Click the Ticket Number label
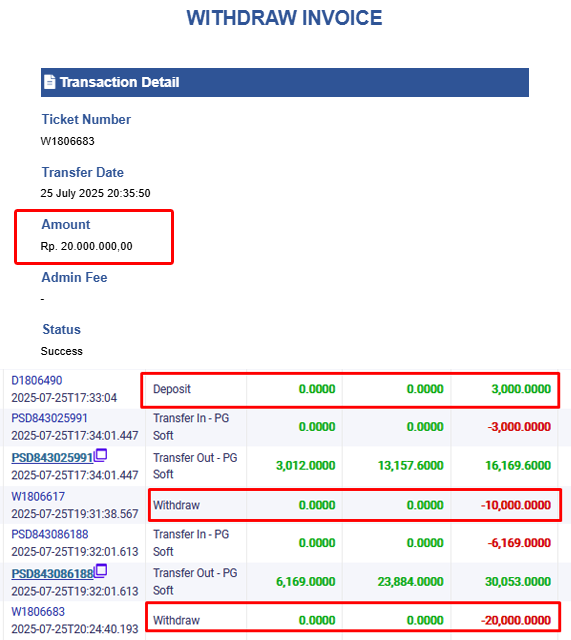The image size is (571, 640). point(86,119)
